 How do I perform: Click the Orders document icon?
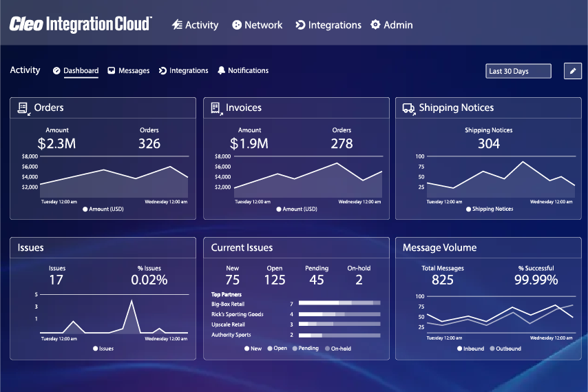(23, 108)
